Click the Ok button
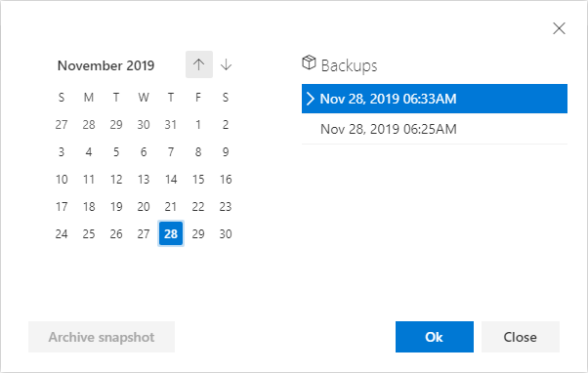Image resolution: width=588 pixels, height=373 pixels. (435, 337)
